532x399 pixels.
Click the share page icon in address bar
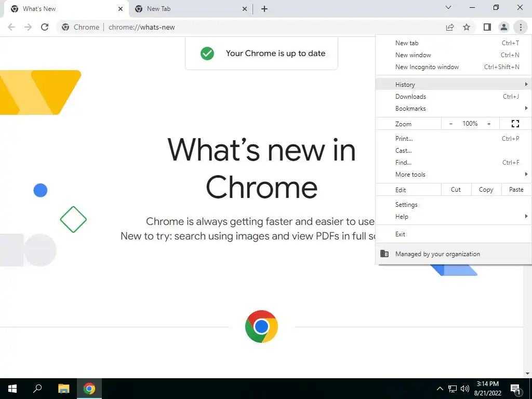[450, 27]
